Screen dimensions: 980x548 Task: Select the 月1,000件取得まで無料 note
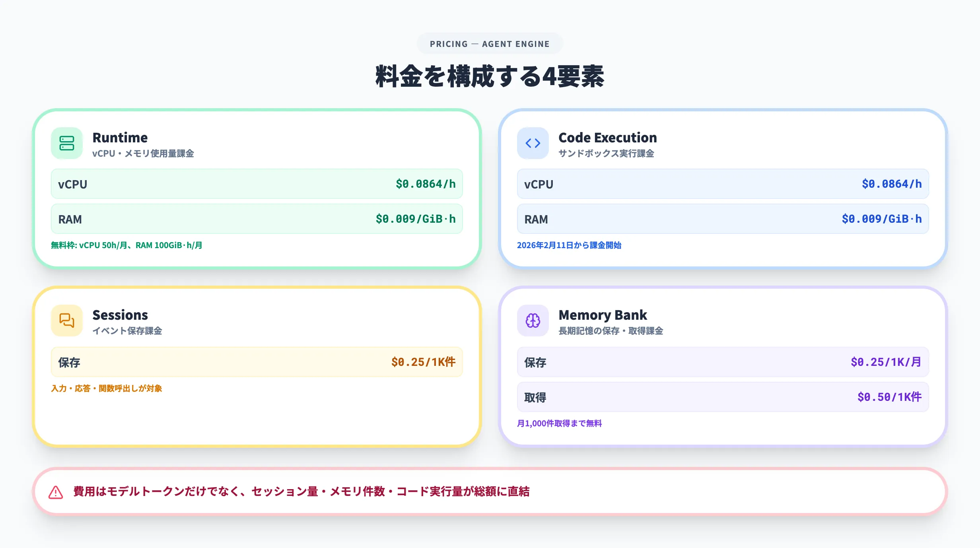click(560, 424)
